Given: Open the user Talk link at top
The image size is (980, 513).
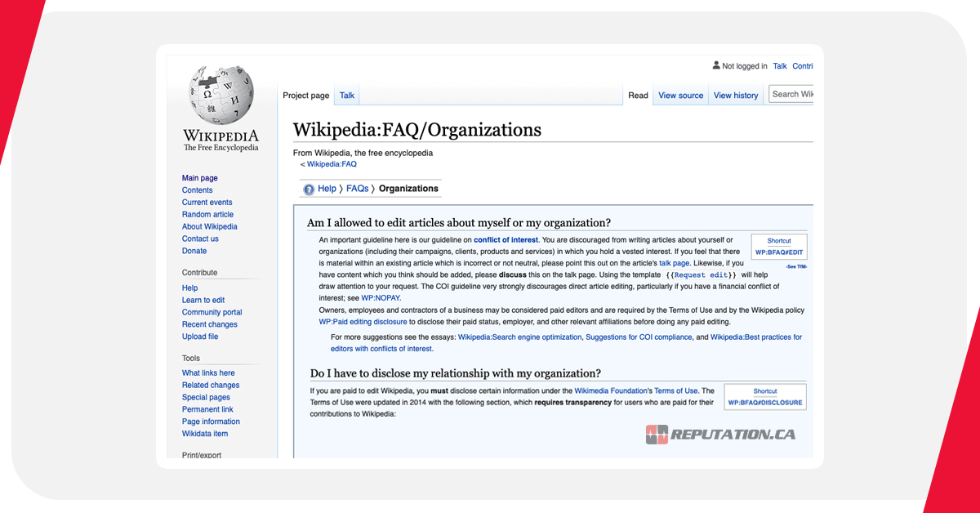Looking at the screenshot, I should click(x=780, y=66).
